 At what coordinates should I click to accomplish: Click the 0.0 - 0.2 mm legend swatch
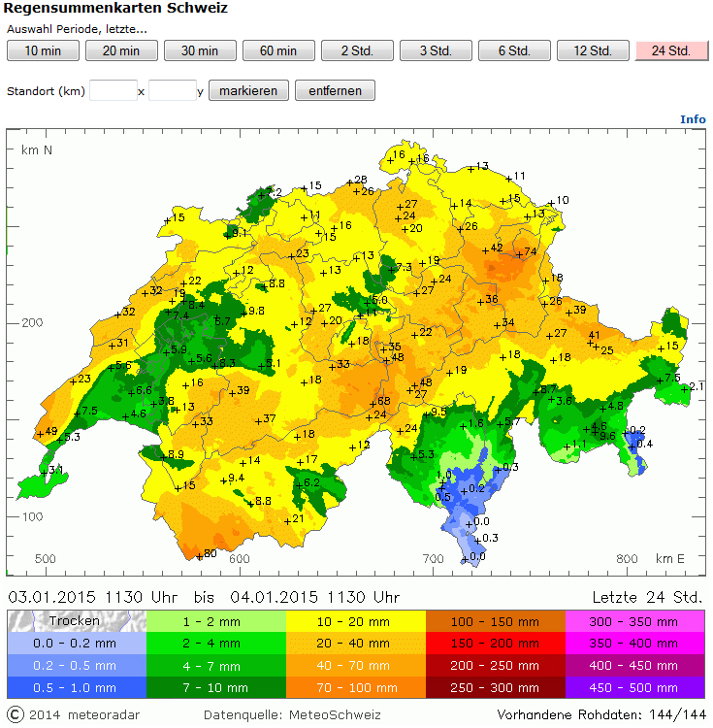click(x=77, y=643)
